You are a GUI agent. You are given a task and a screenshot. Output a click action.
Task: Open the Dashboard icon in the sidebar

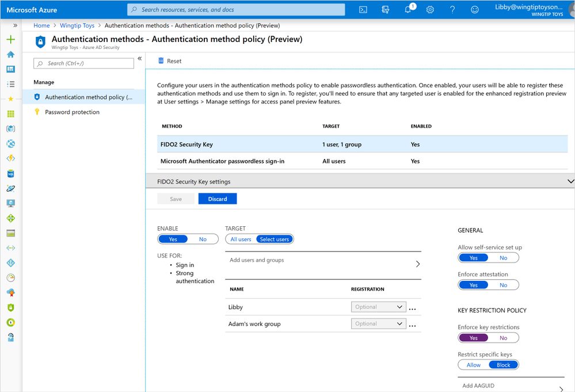(x=9, y=69)
